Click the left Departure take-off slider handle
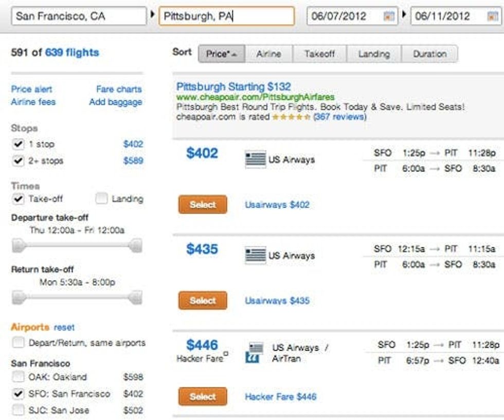The width and height of the screenshot is (504, 420). pyautogui.click(x=19, y=246)
